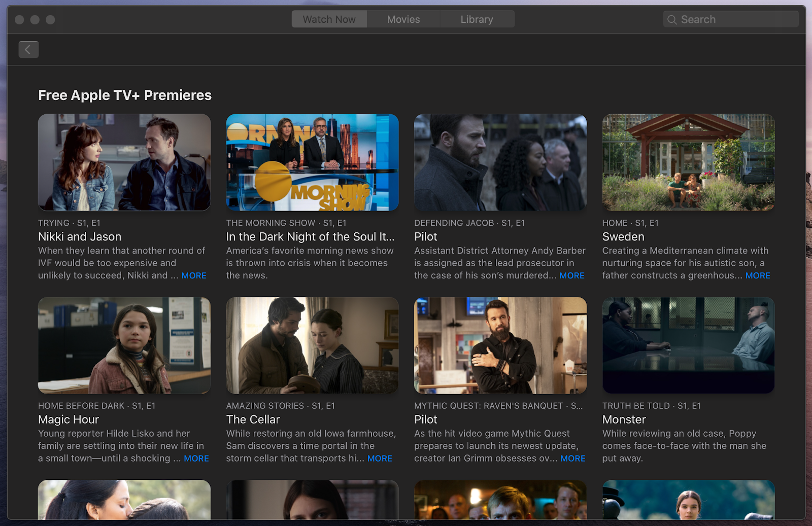The height and width of the screenshot is (526, 812).
Task: Open the Library tab
Action: pyautogui.click(x=477, y=19)
